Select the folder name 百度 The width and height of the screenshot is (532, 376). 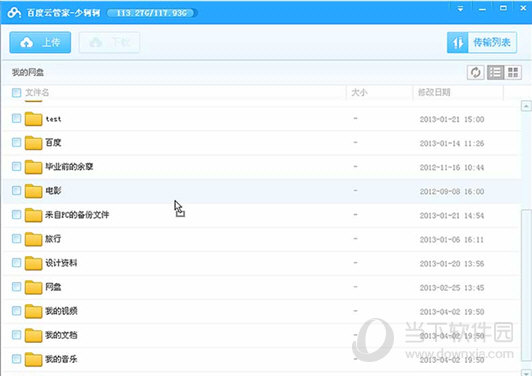pos(53,143)
